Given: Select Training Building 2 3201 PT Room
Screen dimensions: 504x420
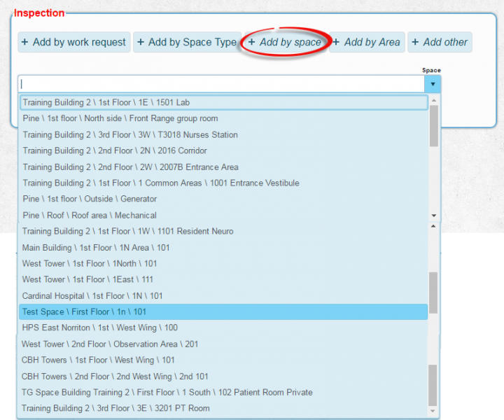Looking at the screenshot, I should 223,408.
